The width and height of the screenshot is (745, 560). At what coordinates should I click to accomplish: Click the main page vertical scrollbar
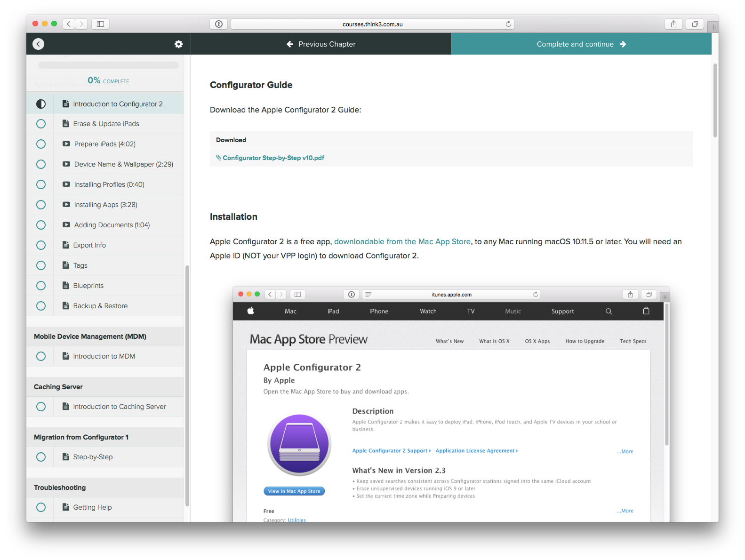(x=715, y=101)
